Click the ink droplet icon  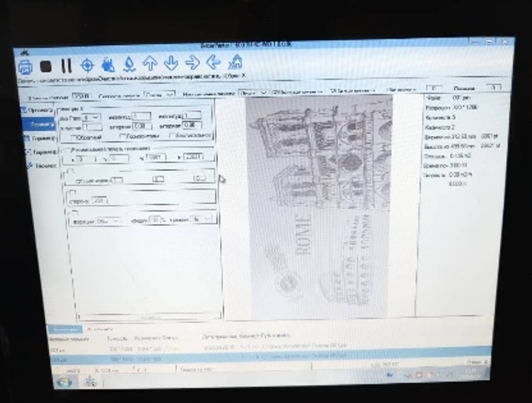[129, 64]
